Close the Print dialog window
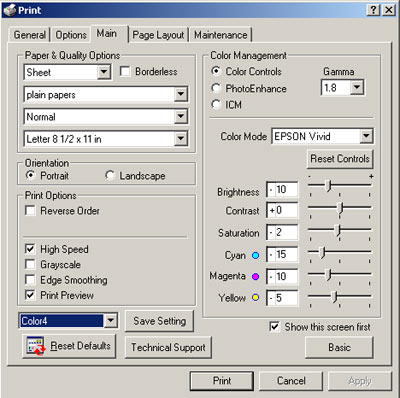Viewport: 400px width, 398px height. (389, 10)
